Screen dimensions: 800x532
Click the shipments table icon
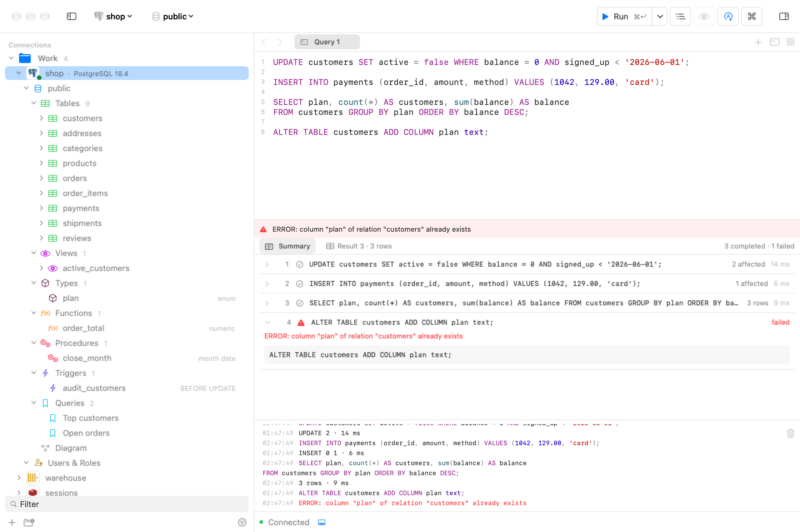(x=52, y=223)
